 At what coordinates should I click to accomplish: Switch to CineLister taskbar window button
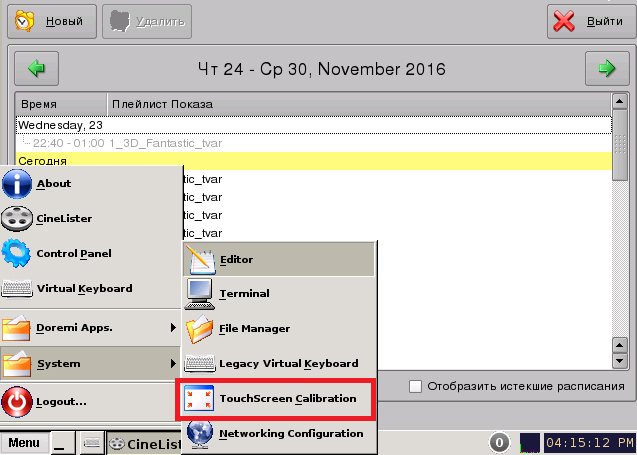pos(144,444)
